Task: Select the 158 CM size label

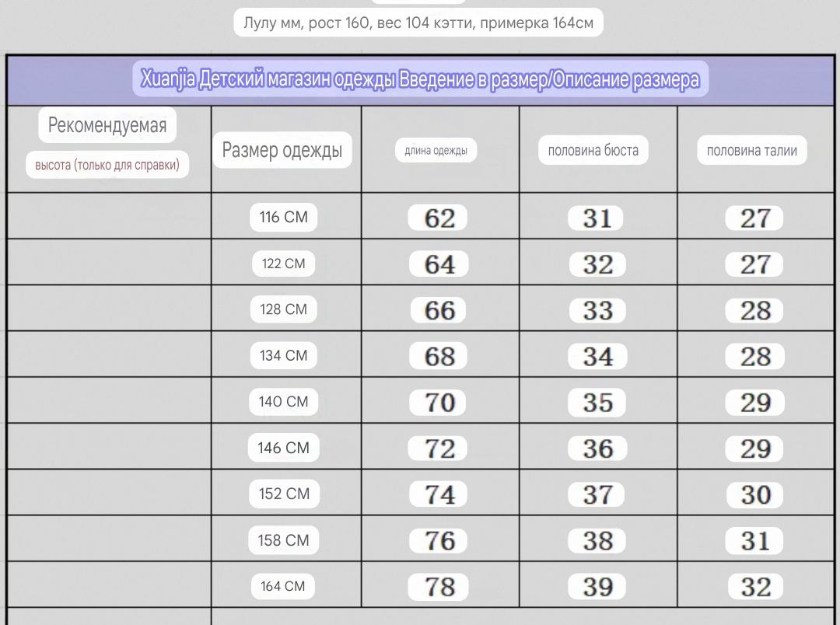Action: [283, 539]
